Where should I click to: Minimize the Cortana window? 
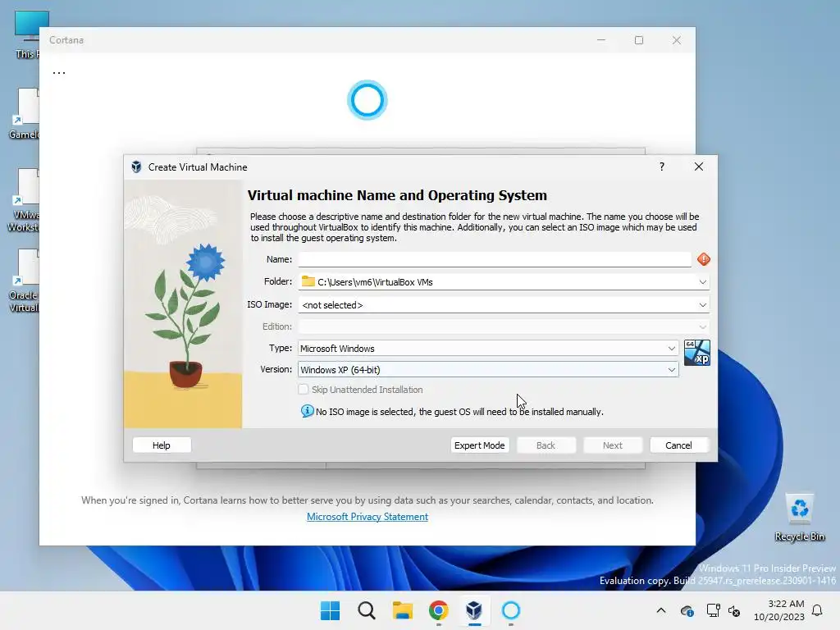tap(601, 40)
